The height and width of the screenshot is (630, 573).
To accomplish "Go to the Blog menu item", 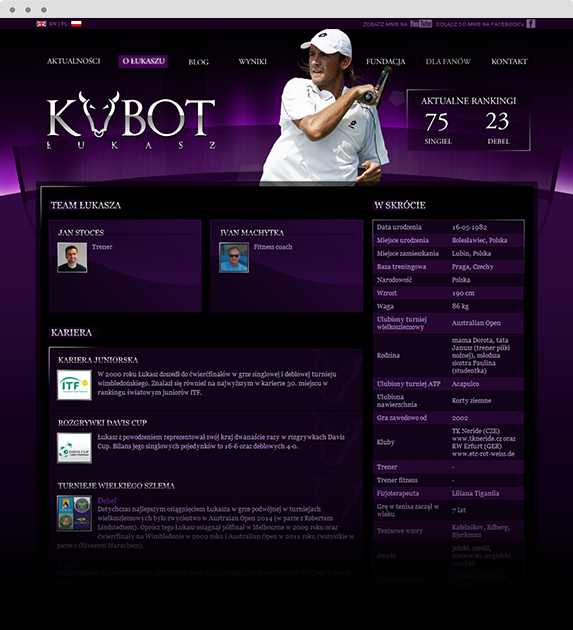I will tap(199, 62).
